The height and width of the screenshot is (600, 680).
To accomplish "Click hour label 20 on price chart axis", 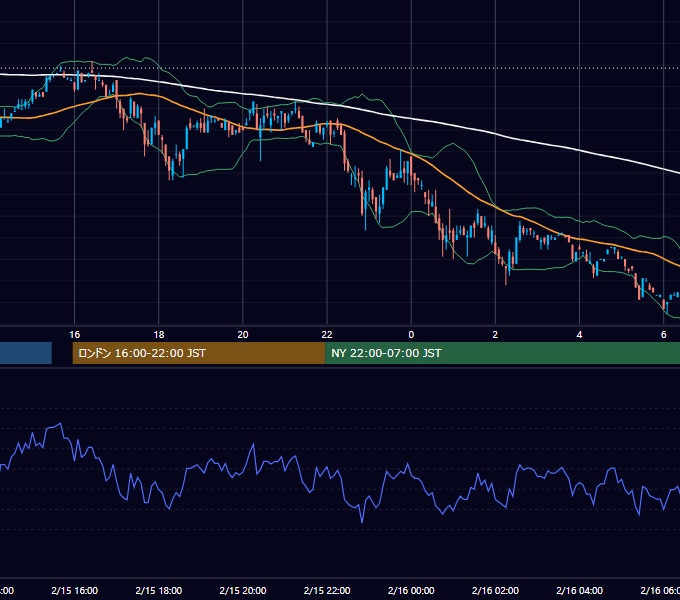I will pos(243,334).
